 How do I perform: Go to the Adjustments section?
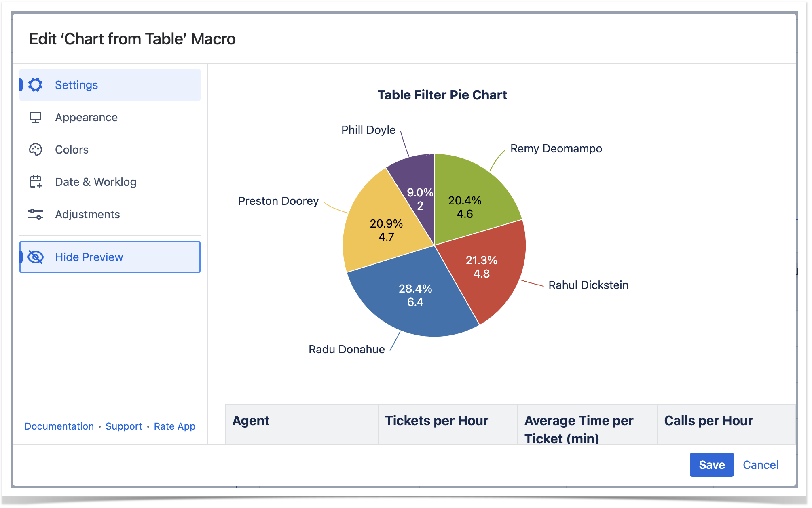click(x=87, y=214)
